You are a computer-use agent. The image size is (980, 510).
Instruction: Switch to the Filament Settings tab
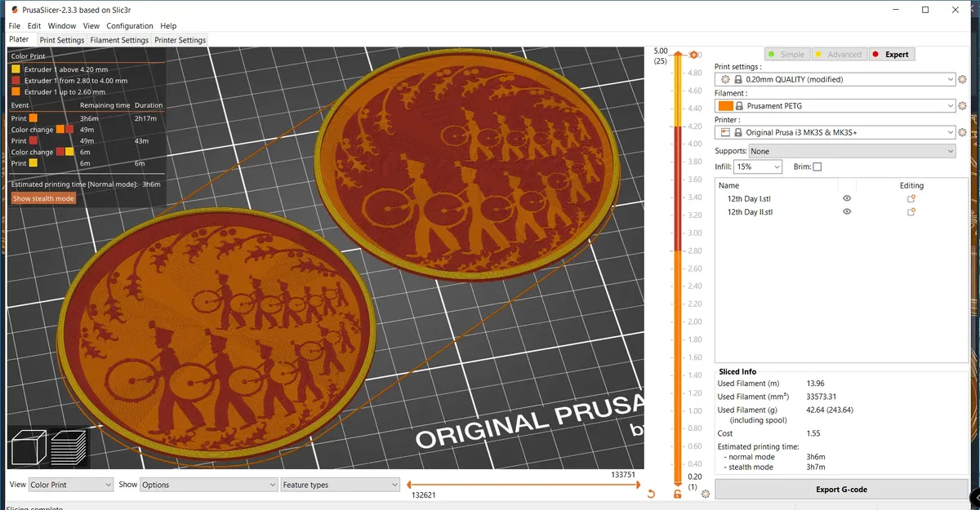point(119,40)
